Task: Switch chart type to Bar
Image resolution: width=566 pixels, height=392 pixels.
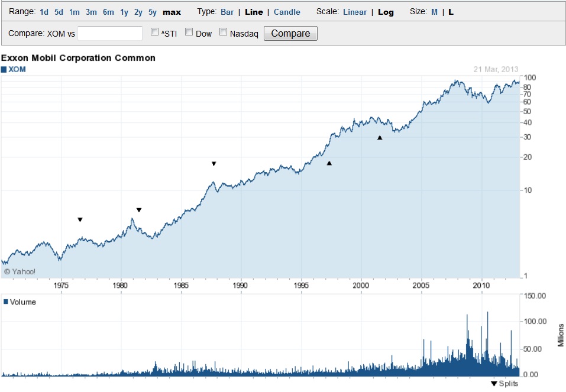Action: click(x=226, y=11)
